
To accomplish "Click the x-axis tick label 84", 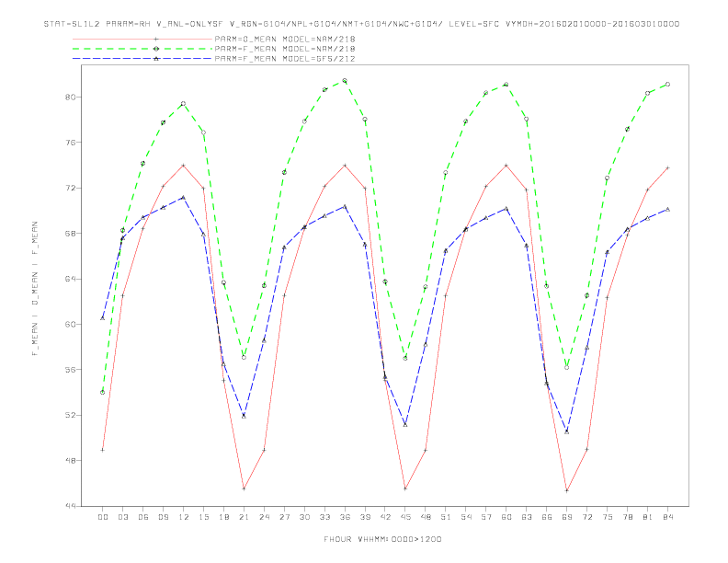I will point(667,517).
